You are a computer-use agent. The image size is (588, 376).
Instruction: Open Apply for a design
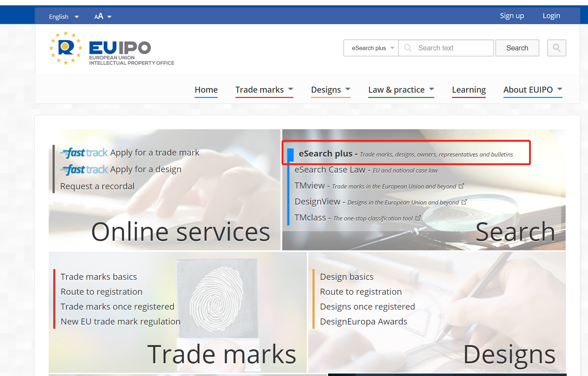coord(146,169)
